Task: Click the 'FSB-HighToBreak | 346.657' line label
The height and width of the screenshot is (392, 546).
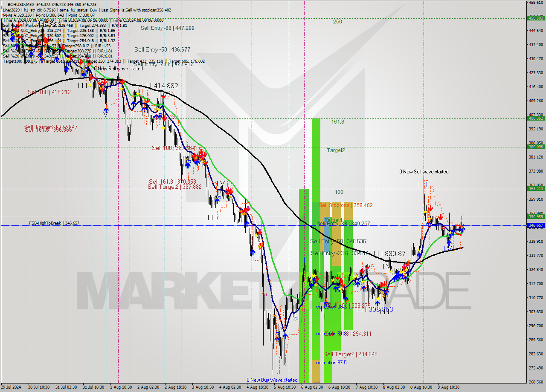Action: click(54, 223)
